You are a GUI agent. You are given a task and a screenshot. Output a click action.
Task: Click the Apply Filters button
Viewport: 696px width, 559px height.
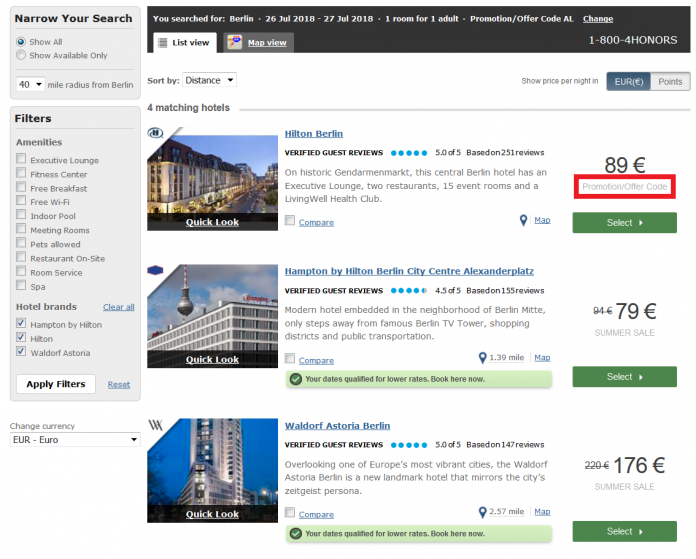[56, 384]
